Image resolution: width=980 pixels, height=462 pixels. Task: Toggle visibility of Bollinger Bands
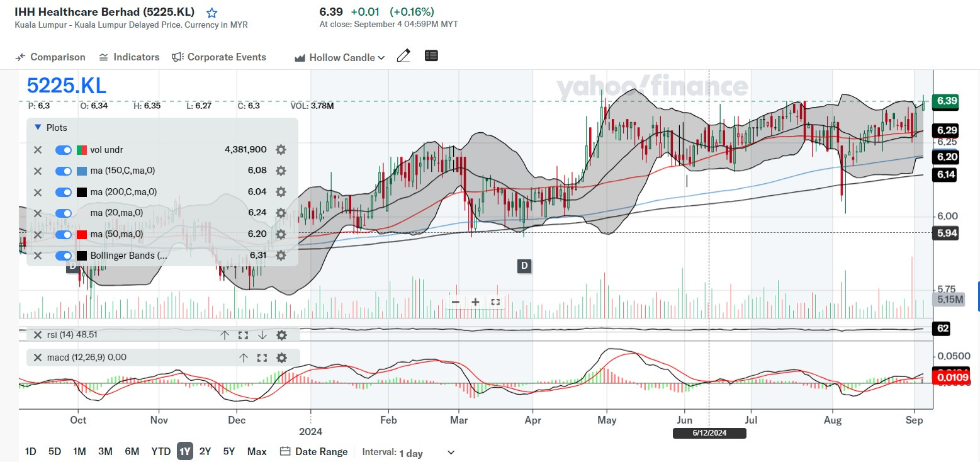[x=64, y=256]
